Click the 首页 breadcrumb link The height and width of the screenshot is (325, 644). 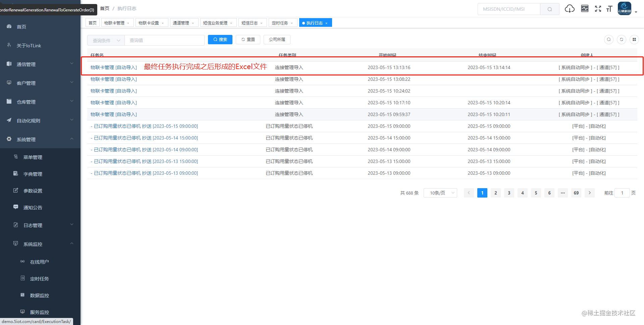click(x=105, y=8)
